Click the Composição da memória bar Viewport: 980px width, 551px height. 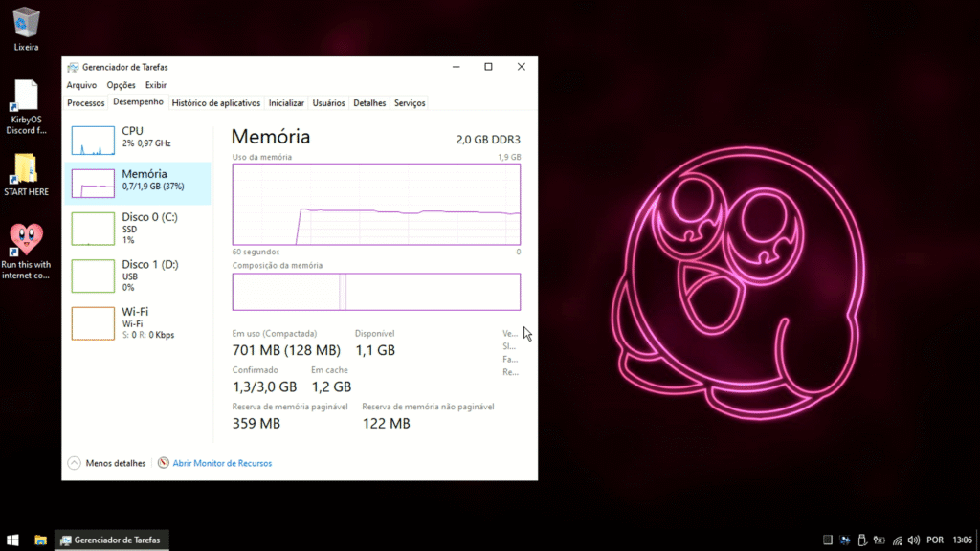pos(376,292)
